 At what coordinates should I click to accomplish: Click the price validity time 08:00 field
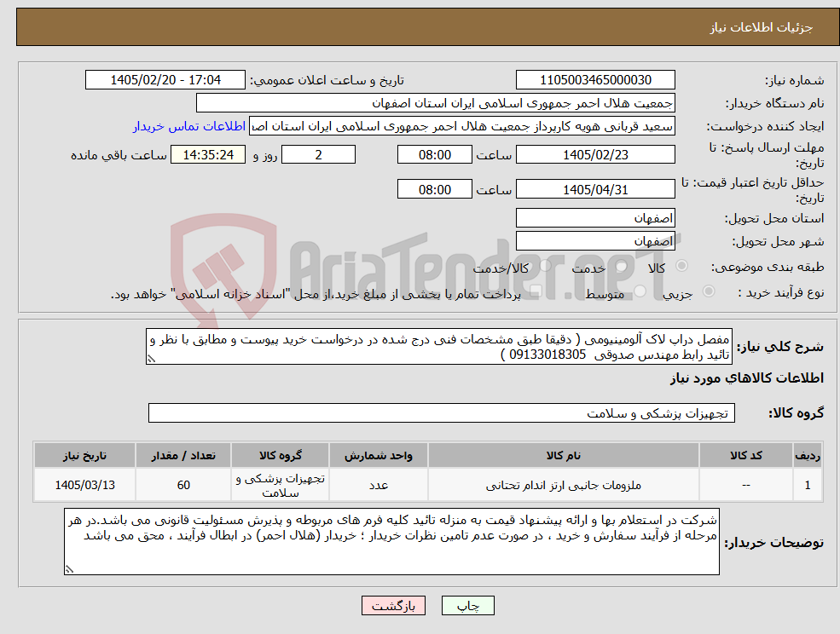tap(434, 189)
